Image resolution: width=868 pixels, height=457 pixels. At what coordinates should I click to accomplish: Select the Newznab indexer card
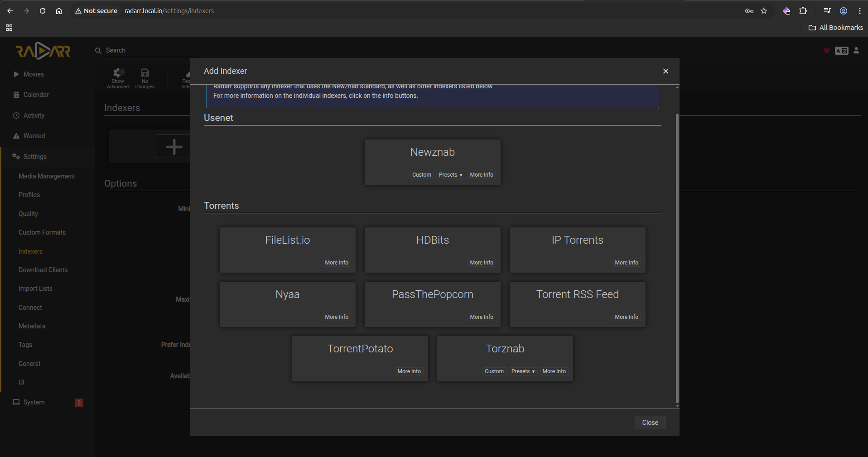click(433, 162)
